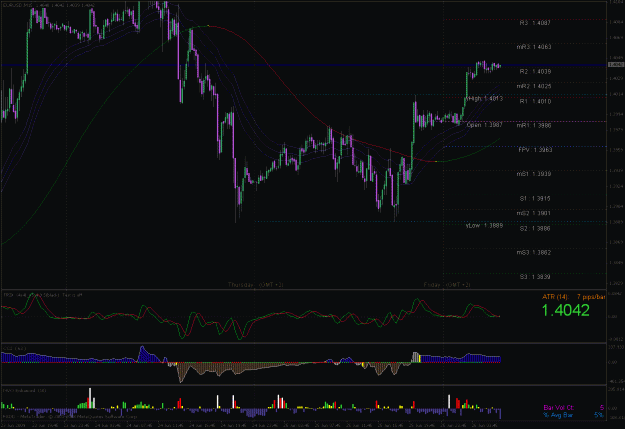Click the FPV : 1.3963 pivot label
The width and height of the screenshot is (625, 429).
[535, 150]
